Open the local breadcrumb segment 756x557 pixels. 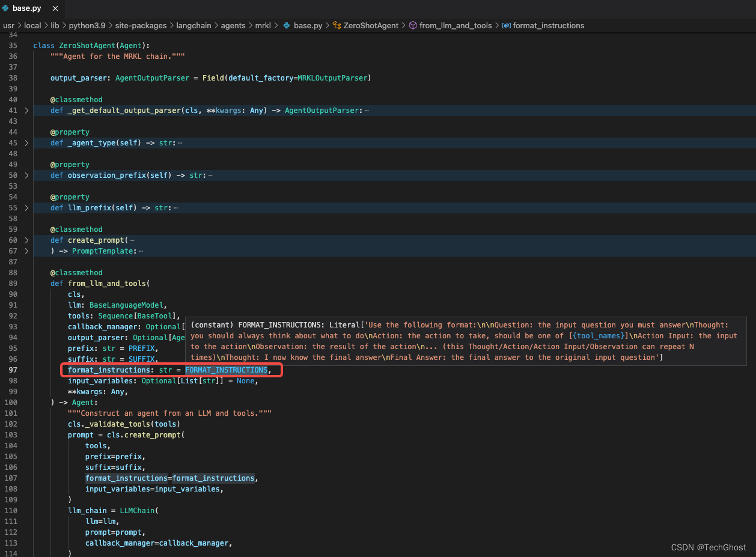coord(32,25)
